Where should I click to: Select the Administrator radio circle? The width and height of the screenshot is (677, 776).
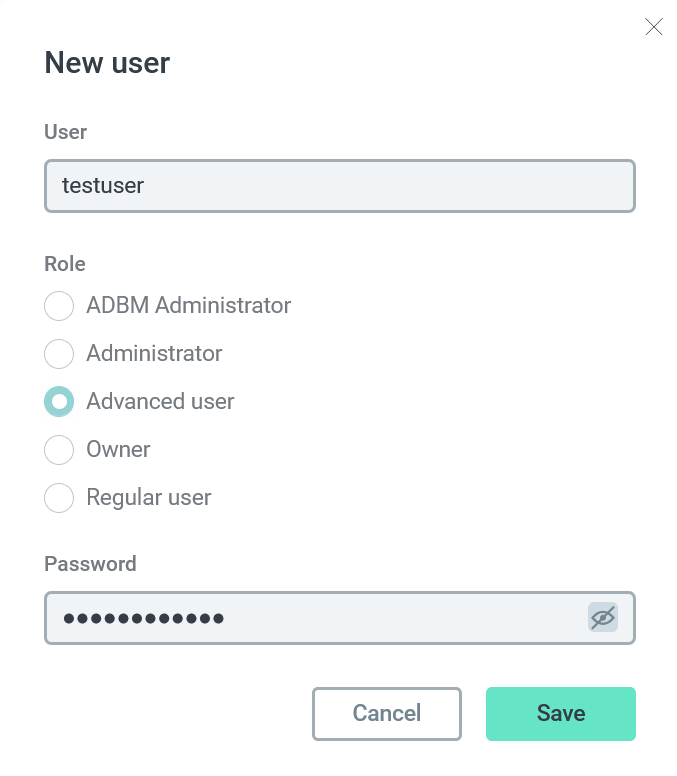[x=59, y=354]
